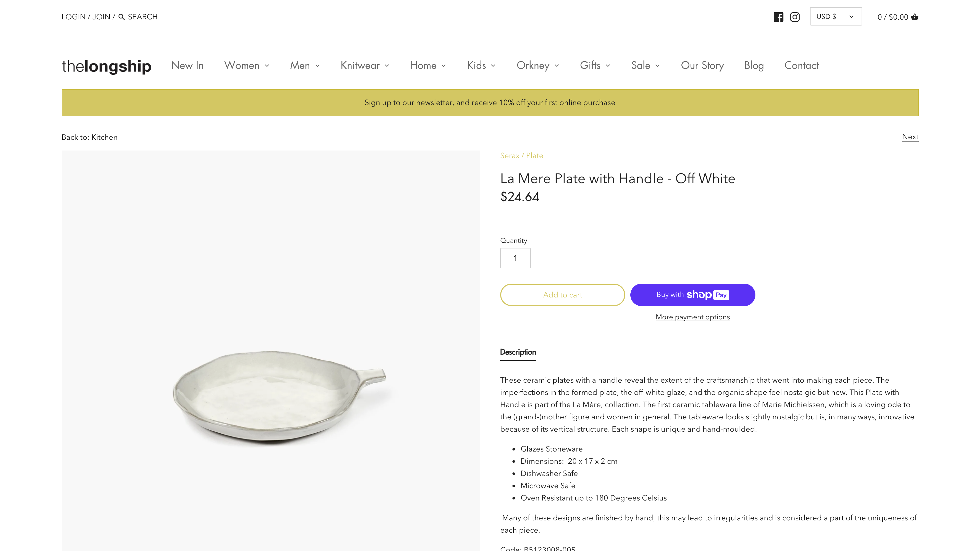Image resolution: width=980 pixels, height=551 pixels.
Task: Go to the Next product
Action: (x=910, y=137)
